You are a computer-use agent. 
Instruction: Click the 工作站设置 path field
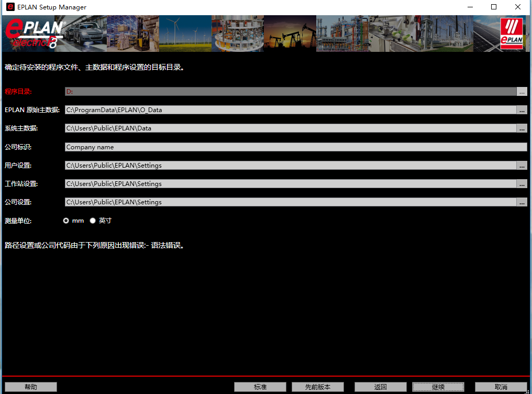pyautogui.click(x=291, y=183)
